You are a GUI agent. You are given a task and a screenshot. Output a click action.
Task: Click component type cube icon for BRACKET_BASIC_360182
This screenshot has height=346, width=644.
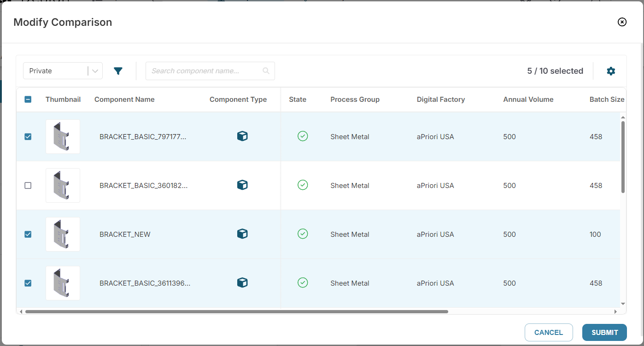click(x=242, y=185)
